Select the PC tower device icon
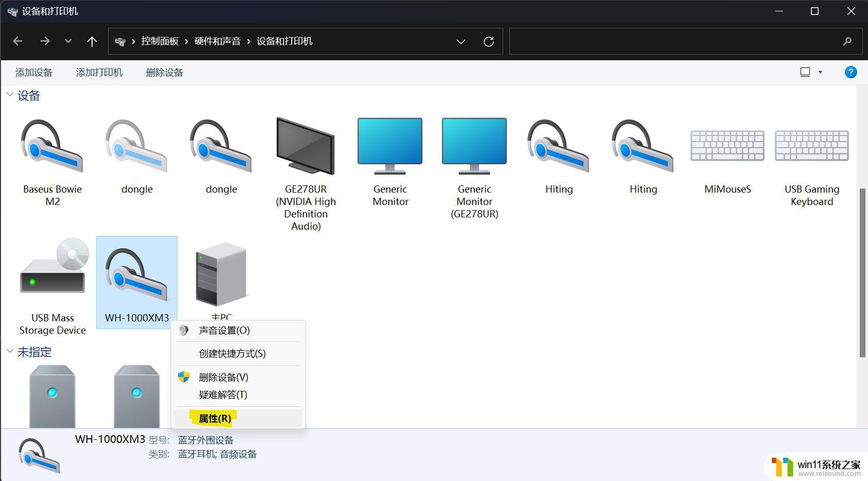The image size is (868, 481). pyautogui.click(x=221, y=274)
